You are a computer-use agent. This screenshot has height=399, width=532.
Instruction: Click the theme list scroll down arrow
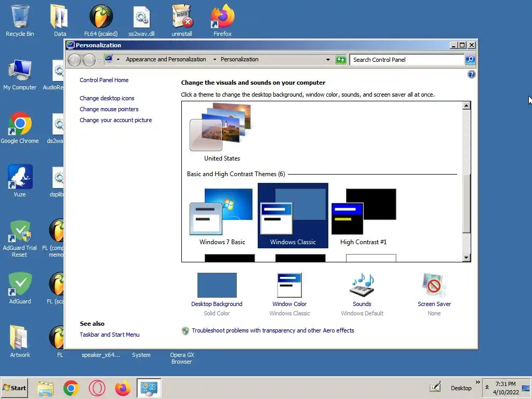pyautogui.click(x=466, y=258)
